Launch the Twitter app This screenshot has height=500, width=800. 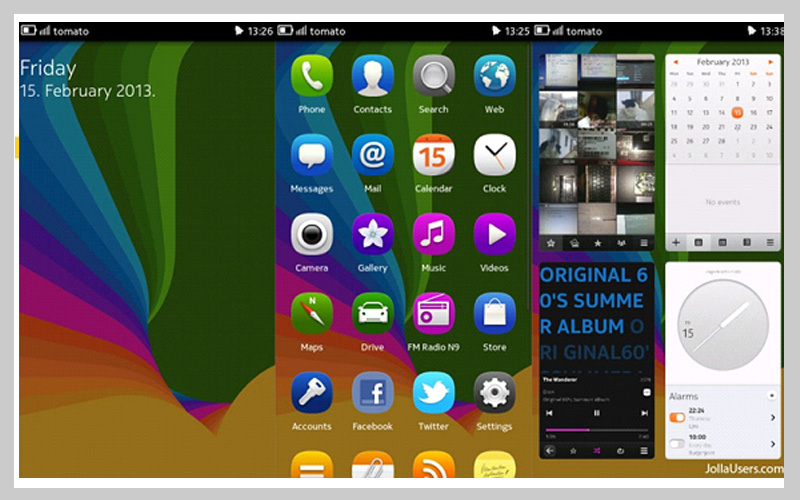point(433,393)
